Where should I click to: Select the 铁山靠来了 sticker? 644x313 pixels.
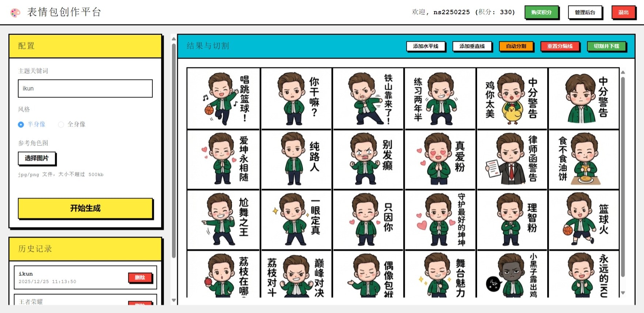point(368,98)
